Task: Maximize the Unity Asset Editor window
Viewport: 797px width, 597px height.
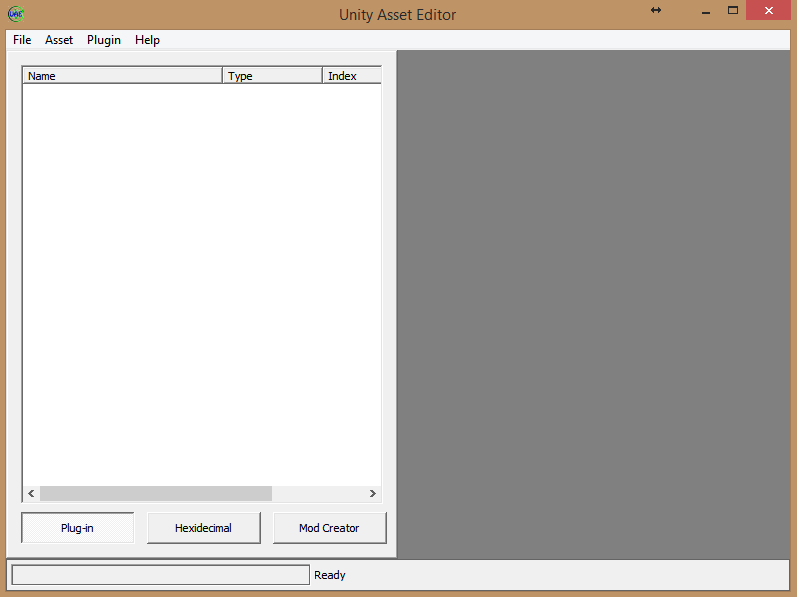Action: 732,11
